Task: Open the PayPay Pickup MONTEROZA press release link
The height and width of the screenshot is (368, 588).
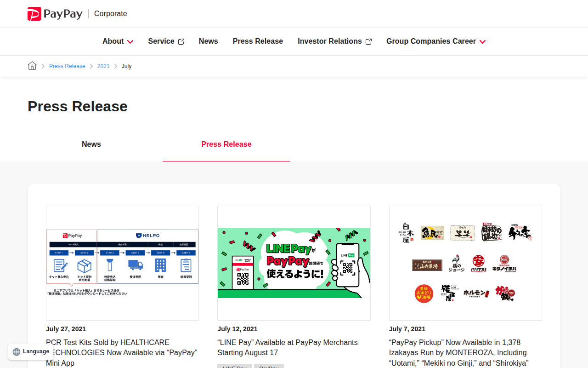Action: tap(459, 352)
